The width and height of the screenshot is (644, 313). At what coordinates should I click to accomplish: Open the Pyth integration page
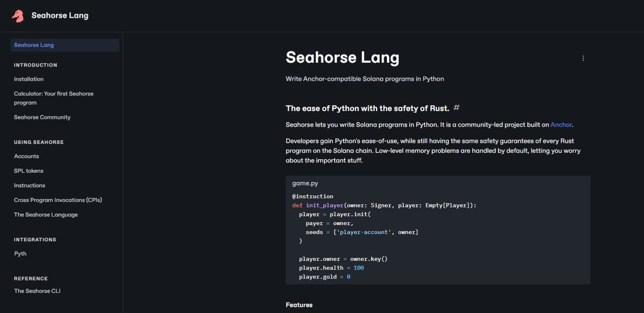tap(20, 254)
